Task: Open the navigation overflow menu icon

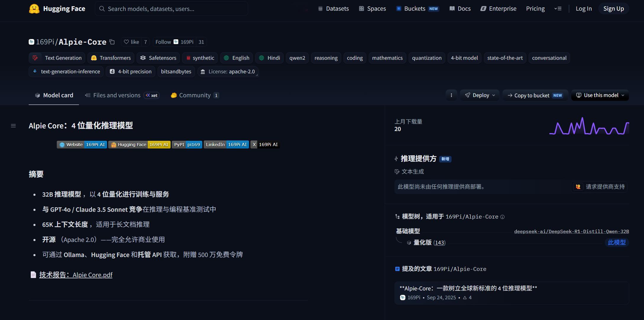Action: [x=558, y=9]
